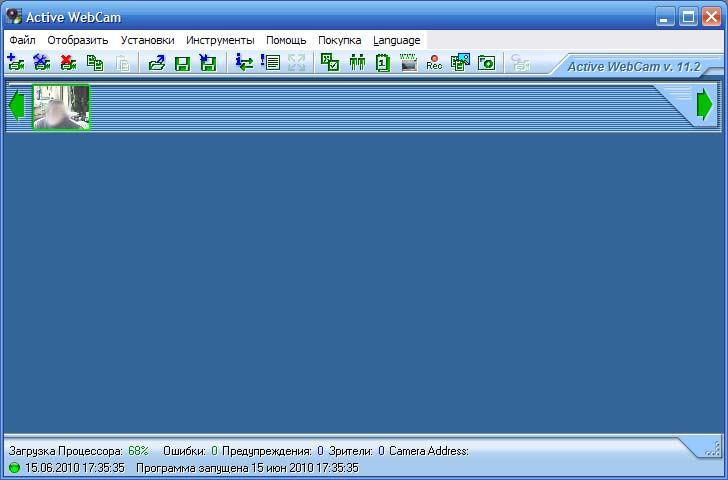Open the Инструменты menu
The image size is (728, 480).
tap(220, 40)
